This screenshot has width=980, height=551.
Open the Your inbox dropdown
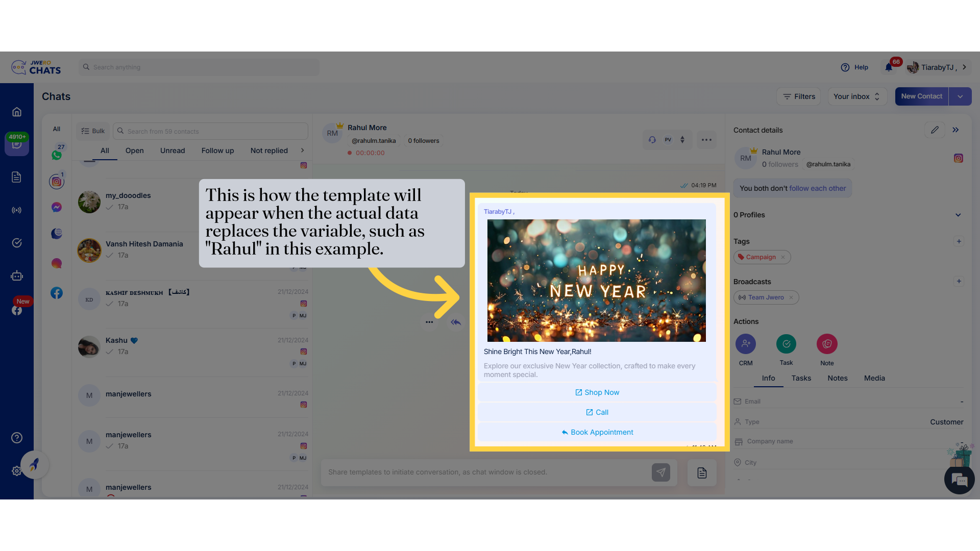coord(856,96)
